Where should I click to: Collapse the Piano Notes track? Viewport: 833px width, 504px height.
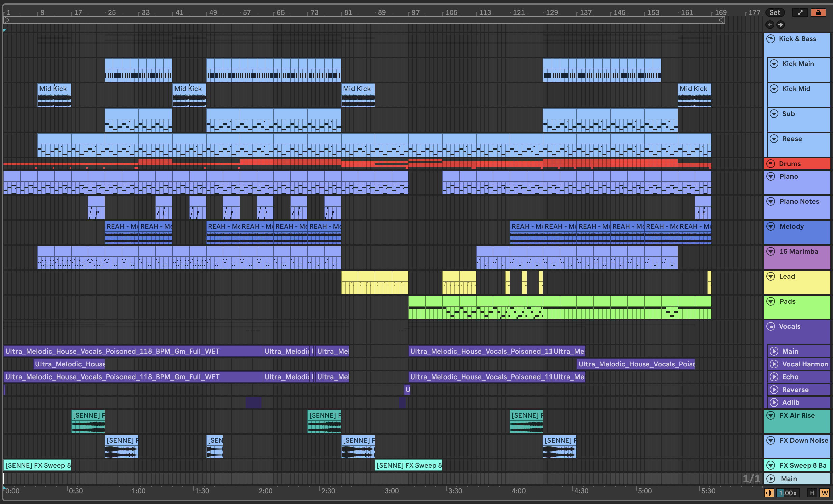point(771,201)
